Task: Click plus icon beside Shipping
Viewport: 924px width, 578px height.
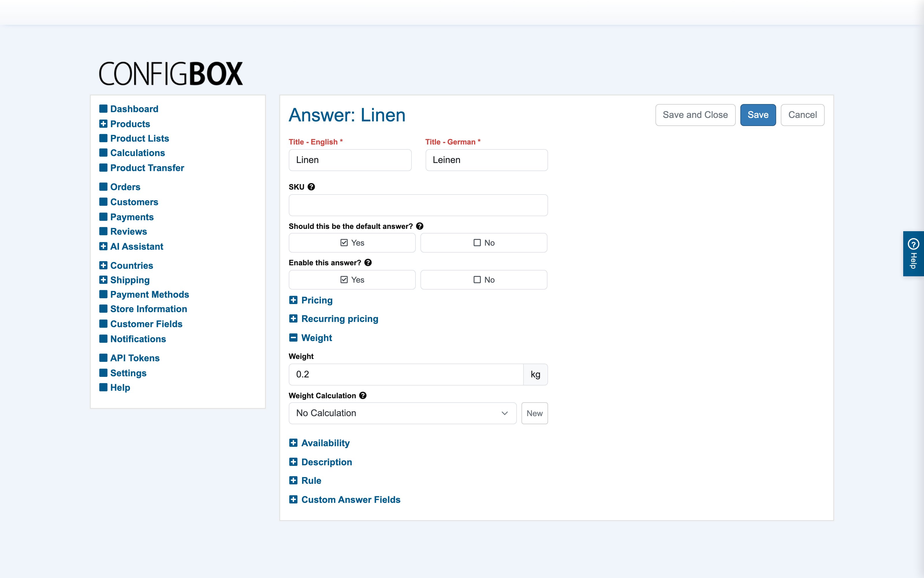Action: pyautogui.click(x=103, y=280)
